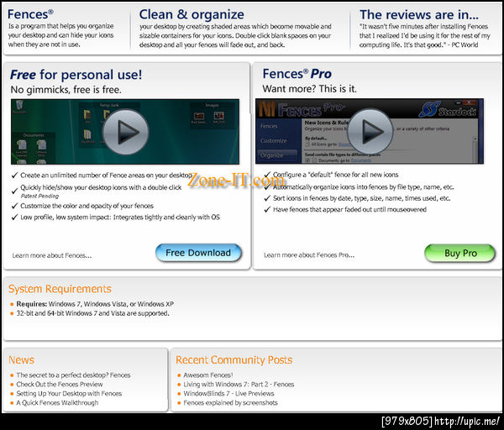This screenshot has height=430, width=504.
Task: Click the 'Free for personal use!' heading
Action: pyautogui.click(x=76, y=75)
